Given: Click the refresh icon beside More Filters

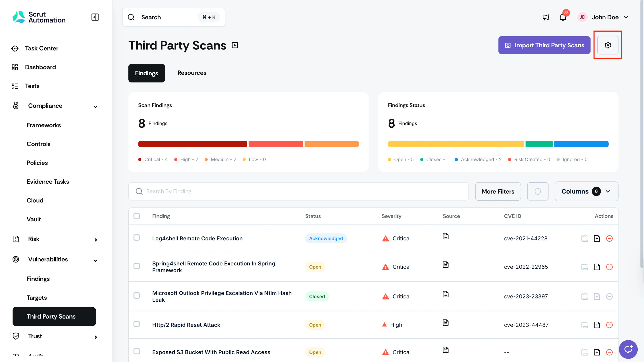Looking at the screenshot, I should 538,191.
